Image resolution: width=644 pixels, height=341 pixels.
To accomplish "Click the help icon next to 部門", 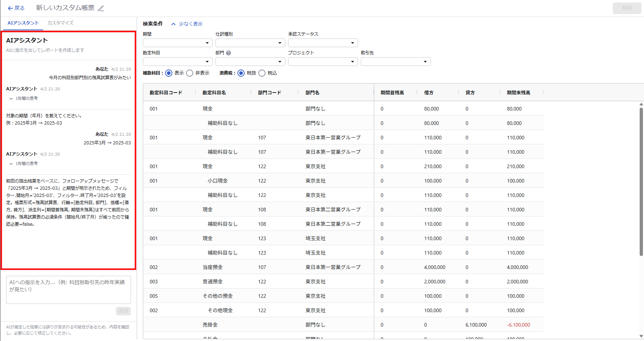I will (x=228, y=53).
